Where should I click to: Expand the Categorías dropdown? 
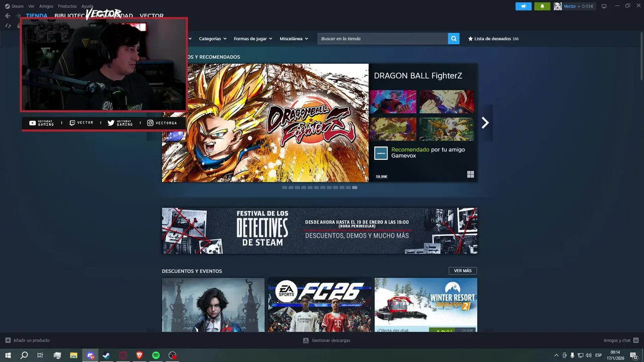coord(212,39)
